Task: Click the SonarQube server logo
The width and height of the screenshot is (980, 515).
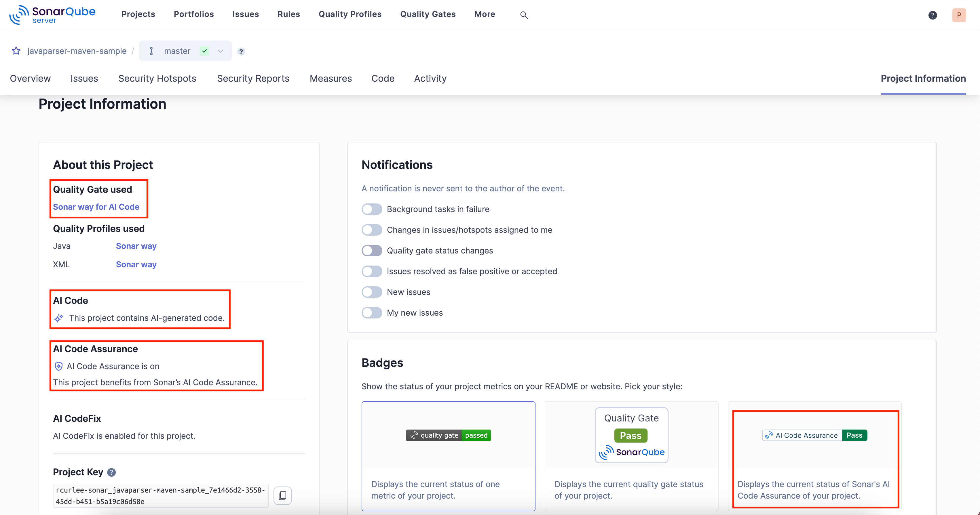Action: tap(52, 15)
